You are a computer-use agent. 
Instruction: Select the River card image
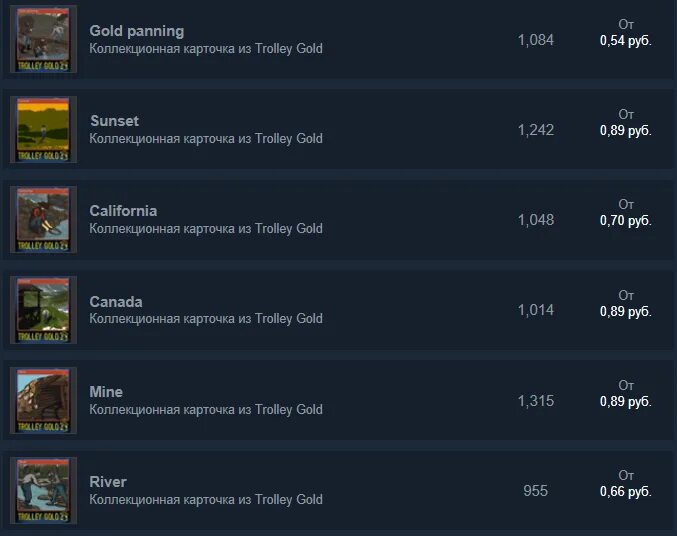43,490
